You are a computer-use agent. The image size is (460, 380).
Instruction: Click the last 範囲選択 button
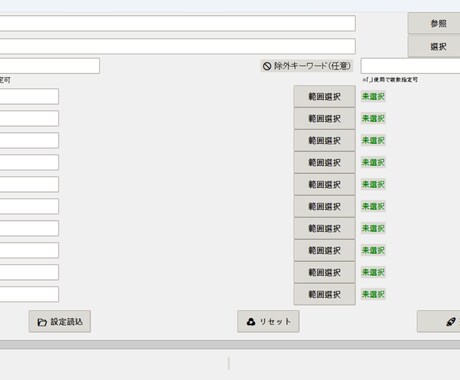[x=325, y=295]
